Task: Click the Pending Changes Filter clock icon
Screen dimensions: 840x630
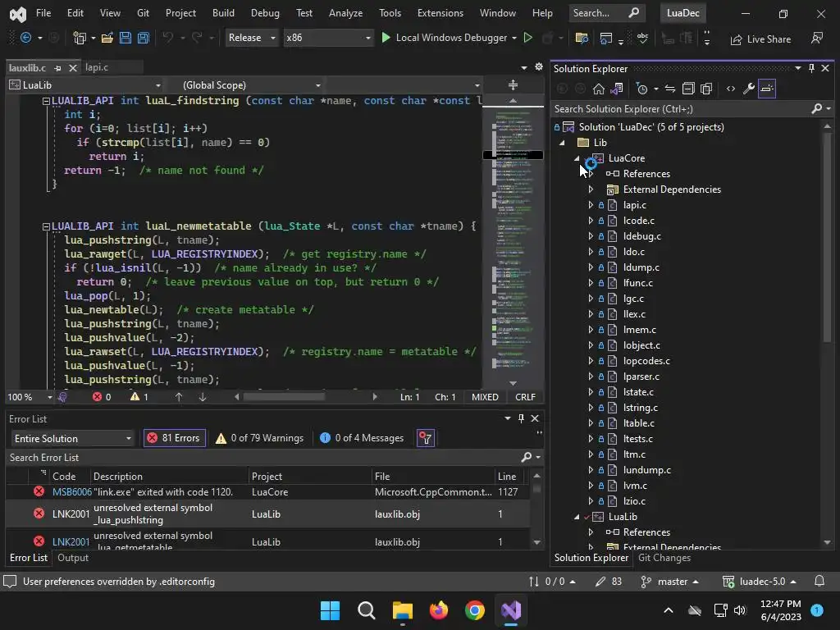Action: pos(641,89)
